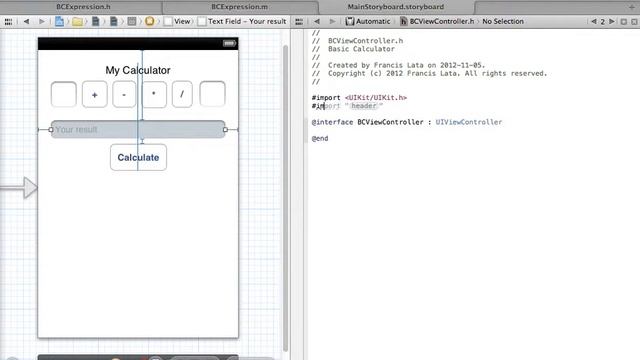640x360 pixels.
Task: Click UIViewController superclass in the code
Action: pos(469,122)
